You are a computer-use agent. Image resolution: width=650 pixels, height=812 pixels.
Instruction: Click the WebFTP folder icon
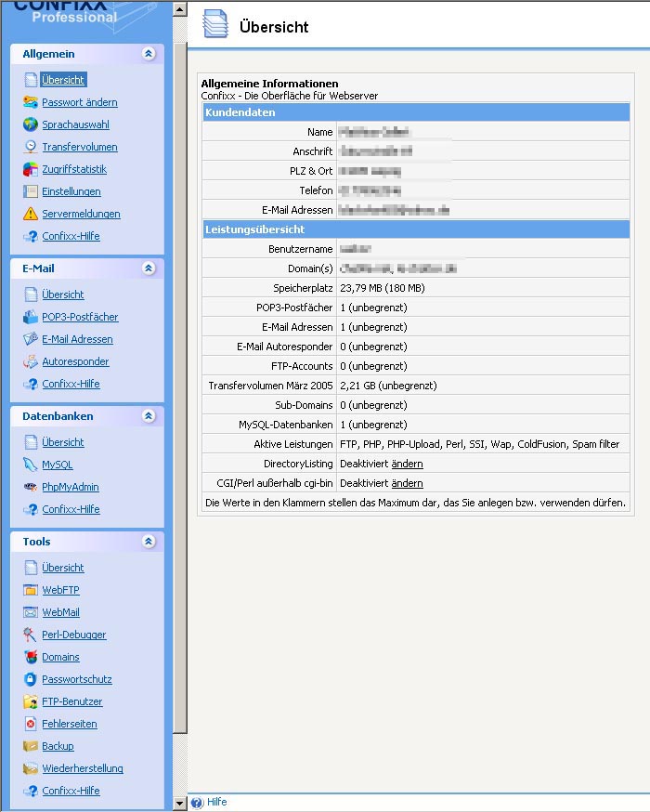tap(31, 590)
